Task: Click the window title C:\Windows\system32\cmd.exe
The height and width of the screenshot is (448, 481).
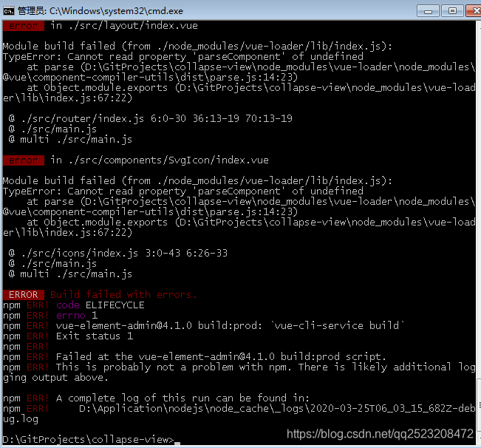Action: pos(116,11)
